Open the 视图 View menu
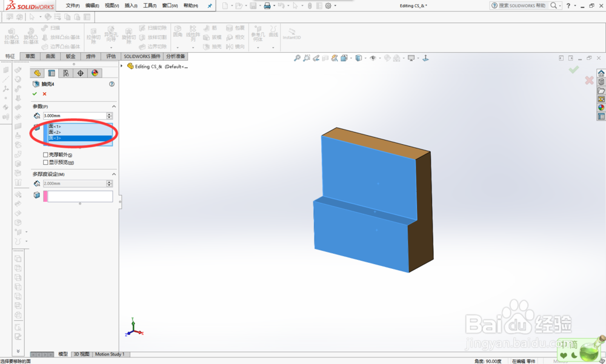 tap(112, 5)
